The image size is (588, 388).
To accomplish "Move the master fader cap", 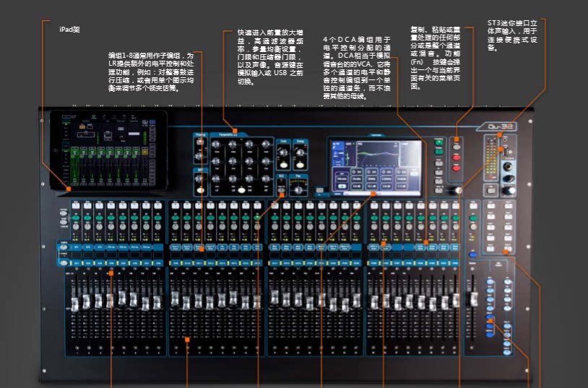I will coord(474,299).
